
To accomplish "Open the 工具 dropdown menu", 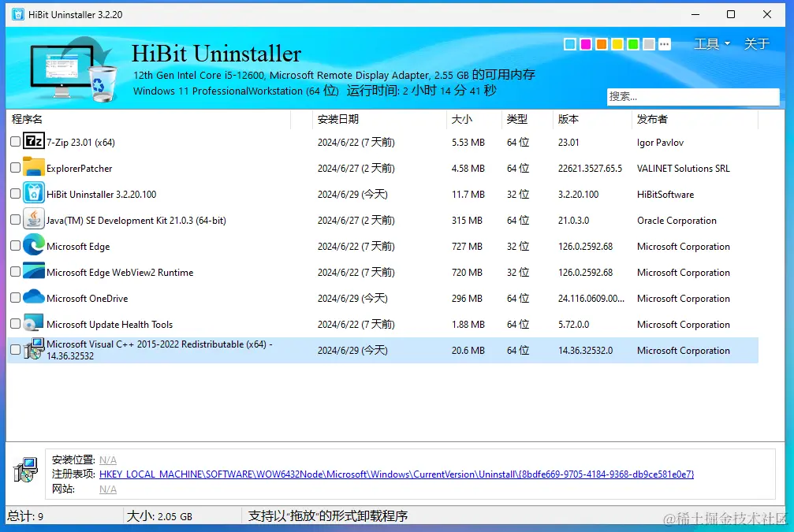I will tap(711, 44).
